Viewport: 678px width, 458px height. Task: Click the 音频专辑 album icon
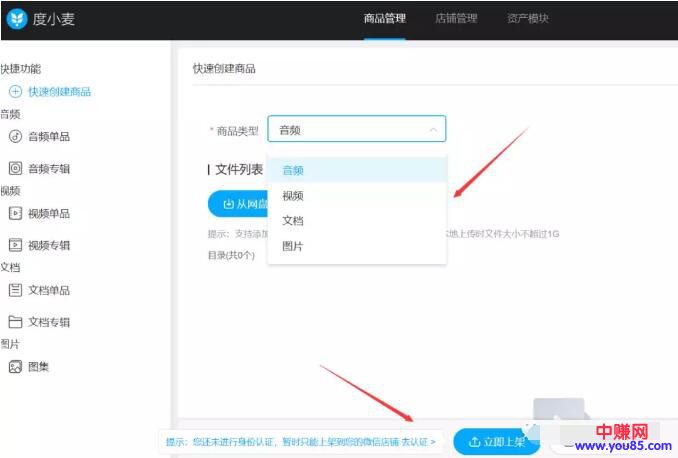pos(15,169)
